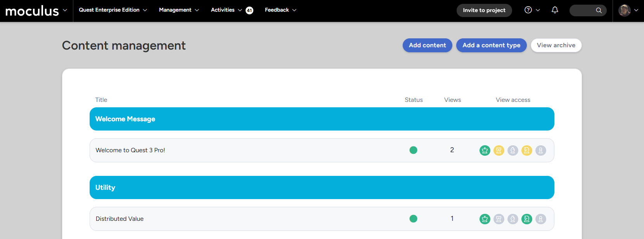This screenshot has width=644, height=239.
Task: Toggle pawn access for Welcome to Quest 3 Pro!
Action: click(540, 150)
